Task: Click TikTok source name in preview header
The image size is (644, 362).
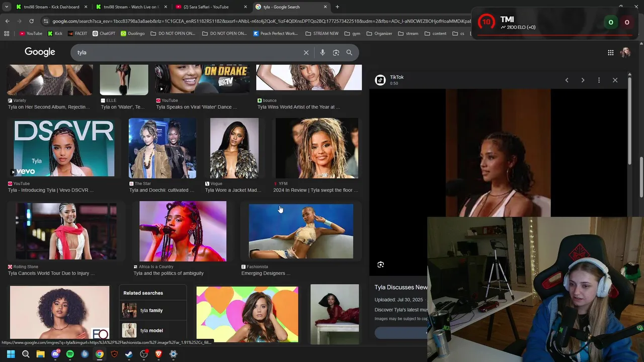Action: pos(396,77)
